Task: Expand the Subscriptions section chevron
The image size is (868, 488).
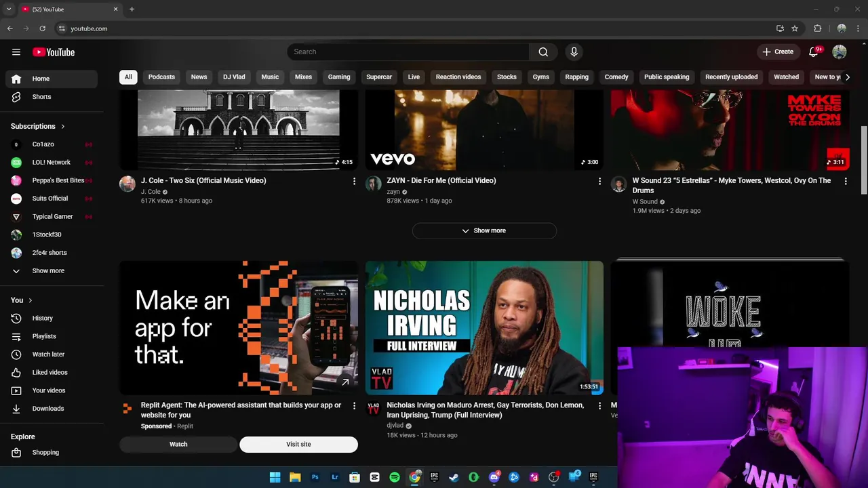Action: [x=63, y=126]
